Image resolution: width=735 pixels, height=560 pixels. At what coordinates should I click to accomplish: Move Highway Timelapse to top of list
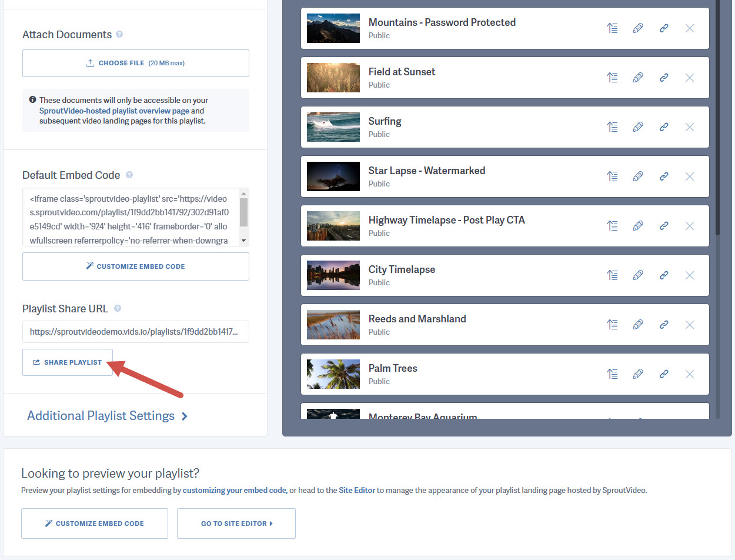(612, 226)
